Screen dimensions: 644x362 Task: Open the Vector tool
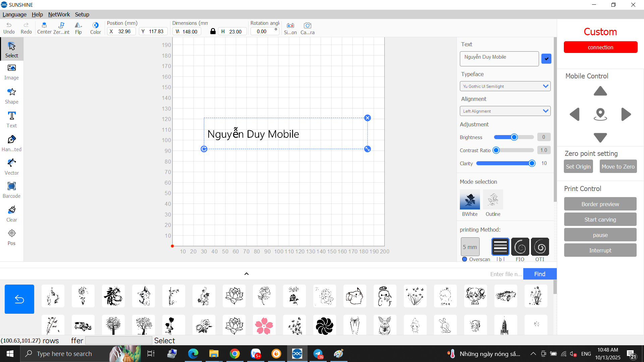[x=11, y=167]
